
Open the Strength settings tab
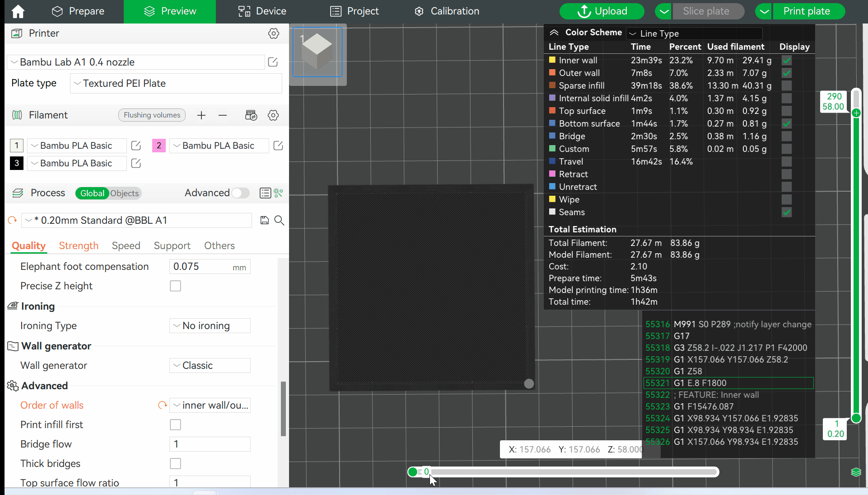pos(79,245)
